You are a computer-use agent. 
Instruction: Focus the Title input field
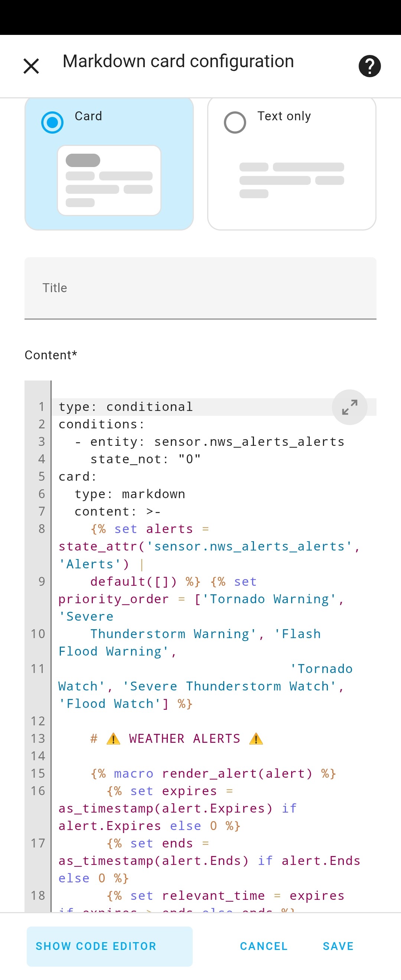click(200, 288)
